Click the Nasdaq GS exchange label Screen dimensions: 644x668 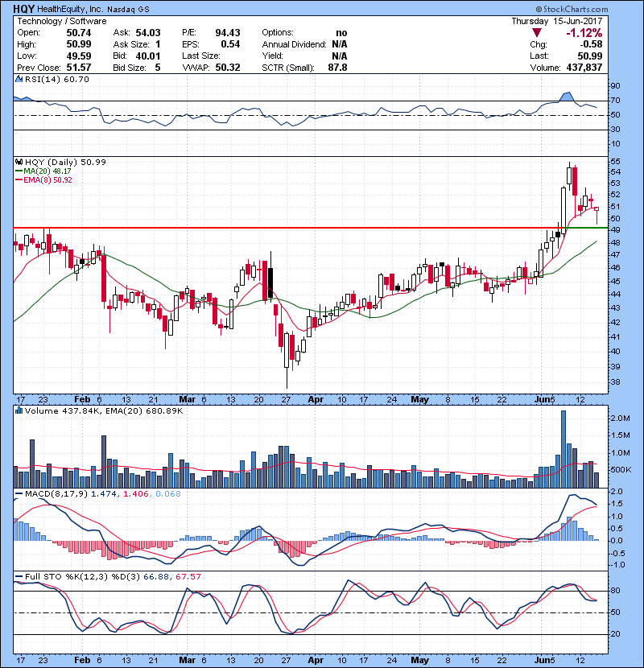tap(128, 10)
